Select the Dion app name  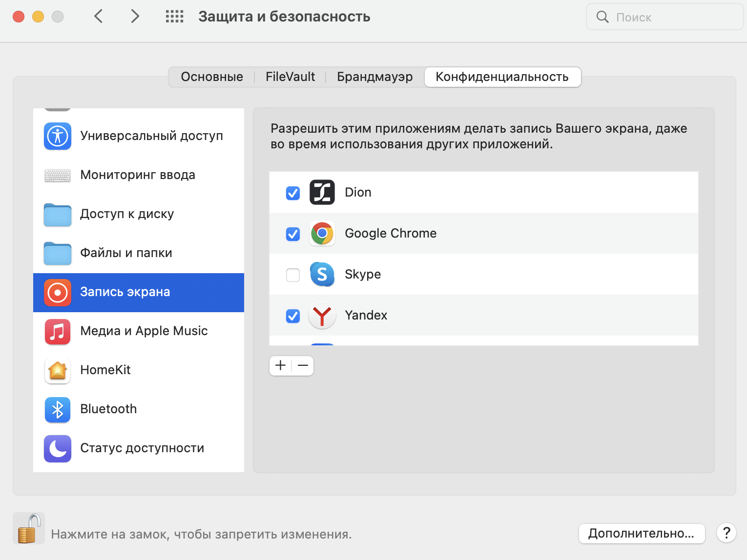point(358,192)
